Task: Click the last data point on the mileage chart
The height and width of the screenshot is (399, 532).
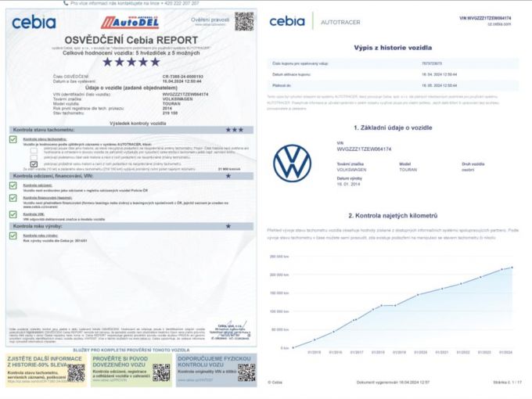Action: coord(512,268)
